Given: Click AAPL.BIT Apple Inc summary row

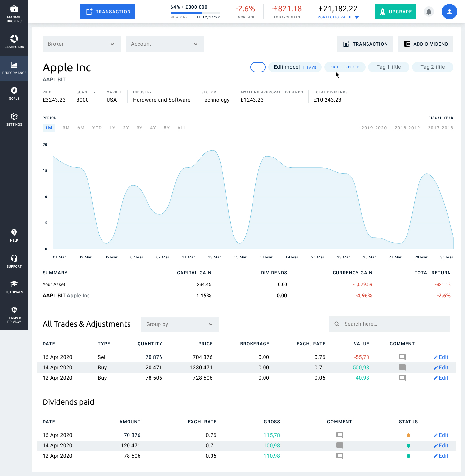Looking at the screenshot, I should point(247,296).
